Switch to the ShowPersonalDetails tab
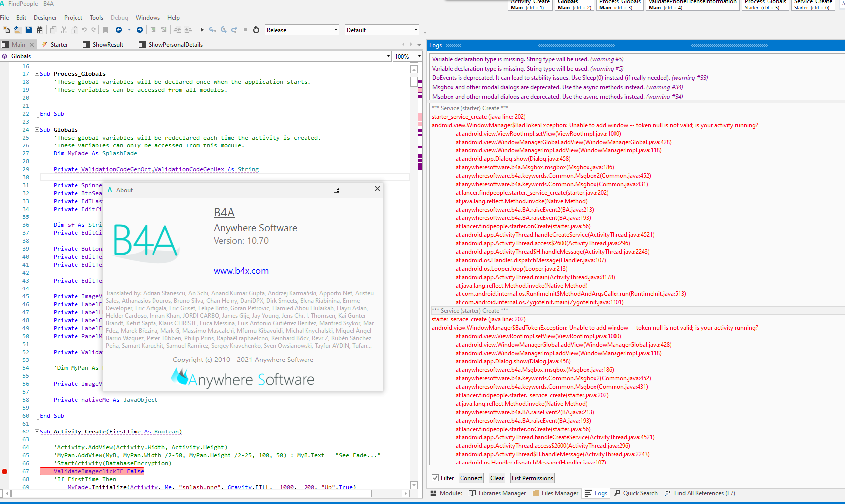The width and height of the screenshot is (845, 504). (x=171, y=44)
